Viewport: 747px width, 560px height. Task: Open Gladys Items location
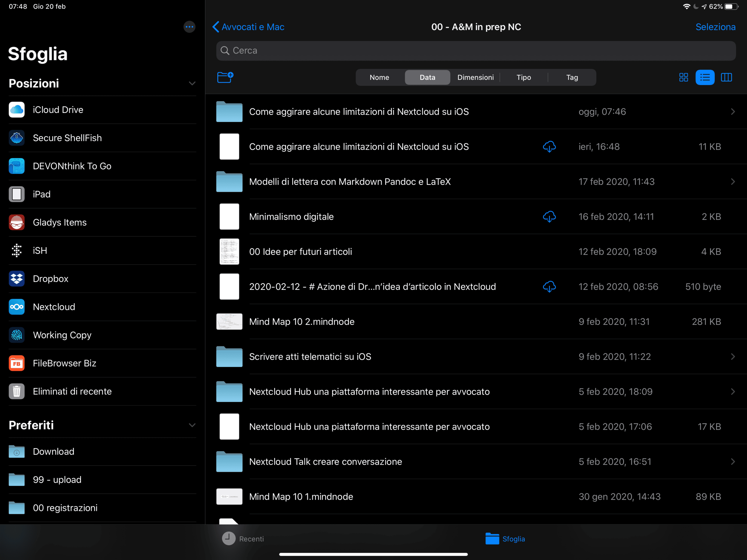coord(102,222)
